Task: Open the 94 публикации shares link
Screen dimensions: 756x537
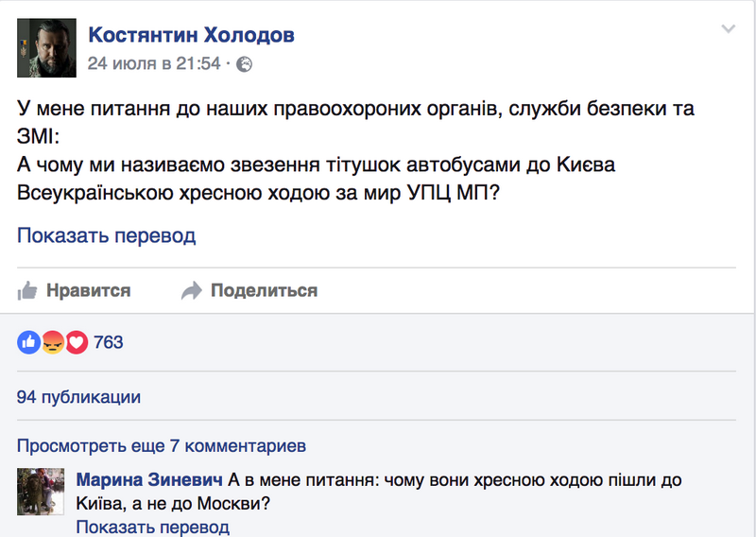Action: [x=78, y=397]
